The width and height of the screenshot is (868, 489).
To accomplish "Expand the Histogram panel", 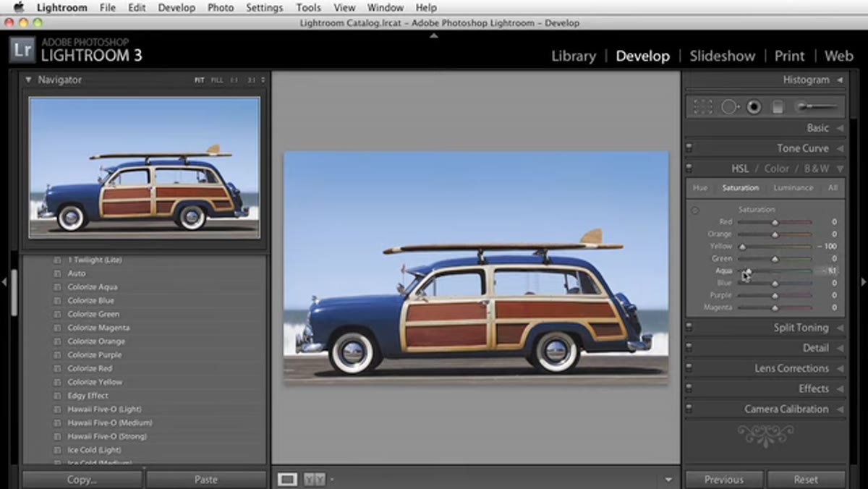I will (840, 80).
